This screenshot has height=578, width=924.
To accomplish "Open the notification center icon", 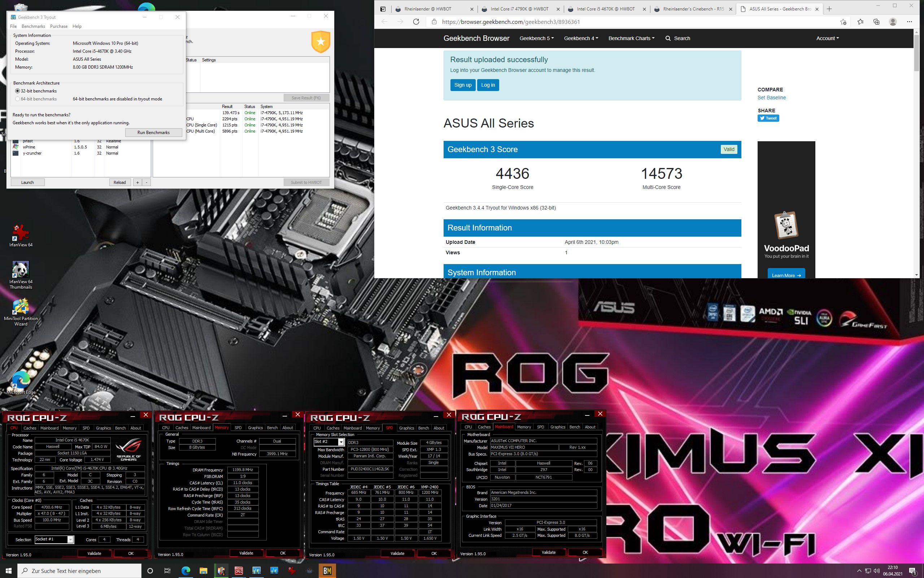I will (912, 571).
